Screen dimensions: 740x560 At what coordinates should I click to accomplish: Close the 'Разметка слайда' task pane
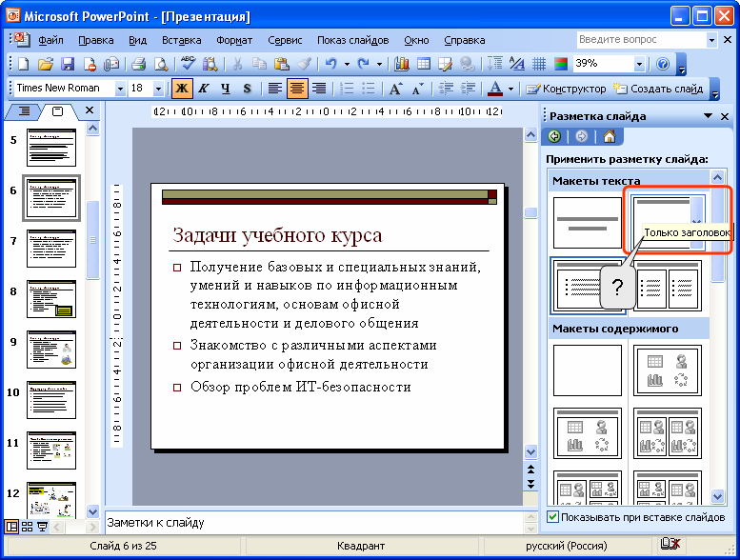tap(725, 116)
